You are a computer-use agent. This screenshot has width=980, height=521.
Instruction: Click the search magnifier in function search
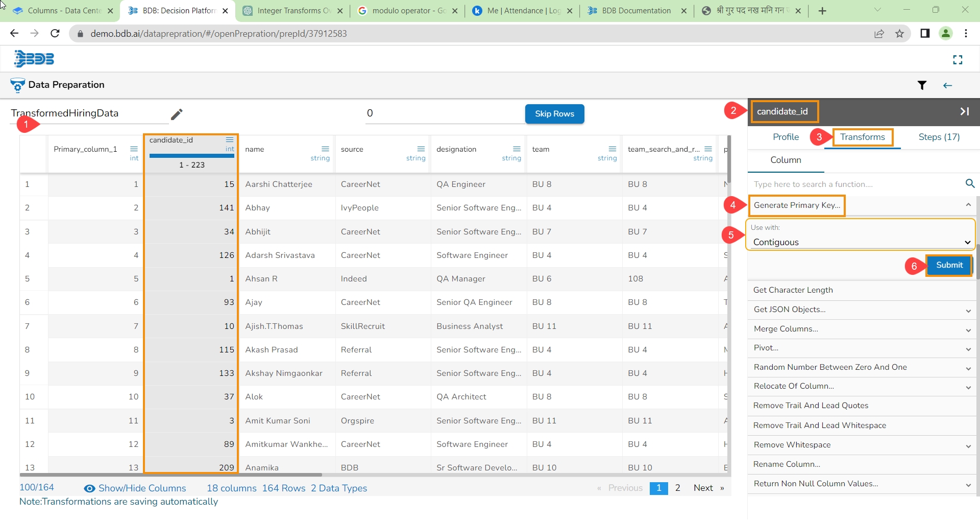tap(970, 184)
